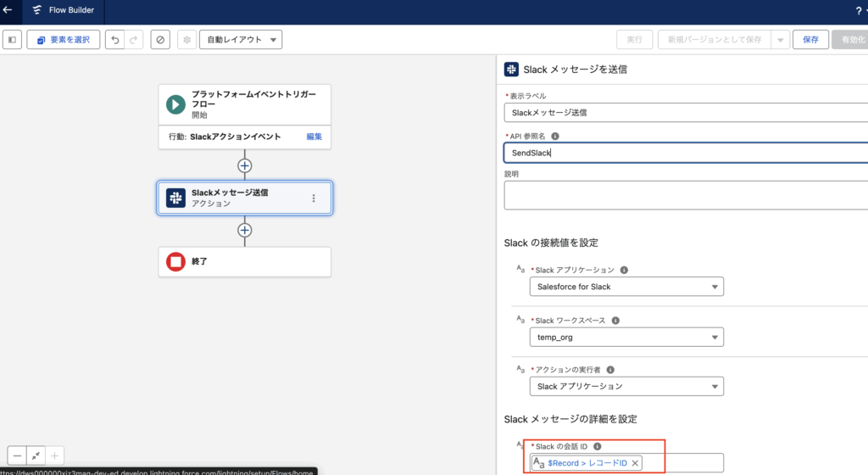Select the red 終了 end node icon
This screenshot has width=868, height=475.
coord(175,262)
